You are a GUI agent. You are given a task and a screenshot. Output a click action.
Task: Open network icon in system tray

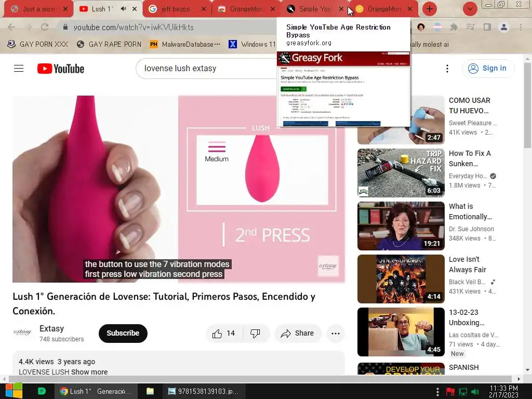click(463, 392)
